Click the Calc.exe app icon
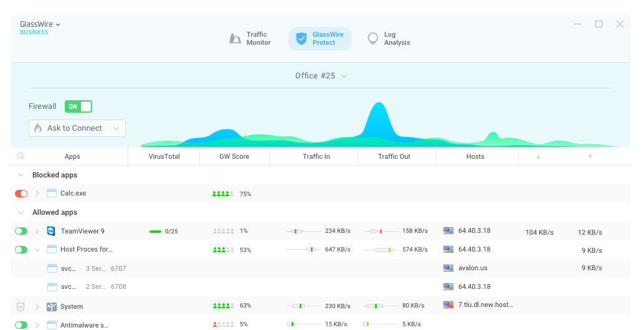The height and width of the screenshot is (330, 644). coord(51,193)
